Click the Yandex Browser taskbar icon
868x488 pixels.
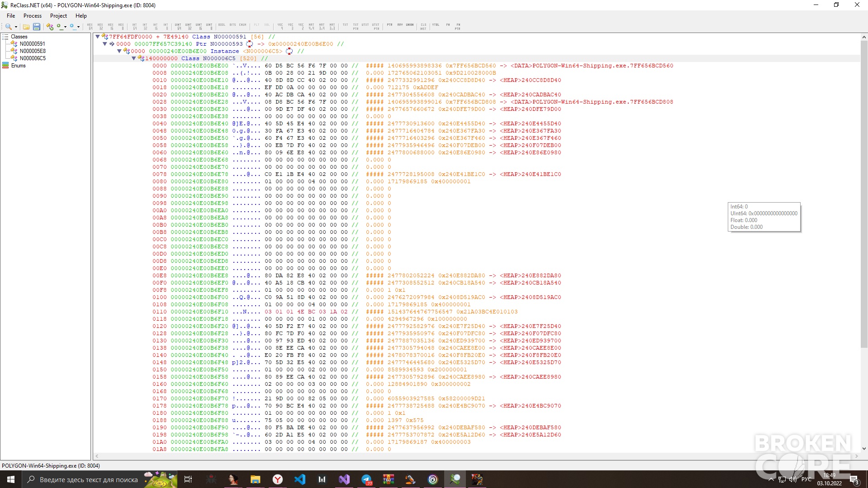point(277,479)
